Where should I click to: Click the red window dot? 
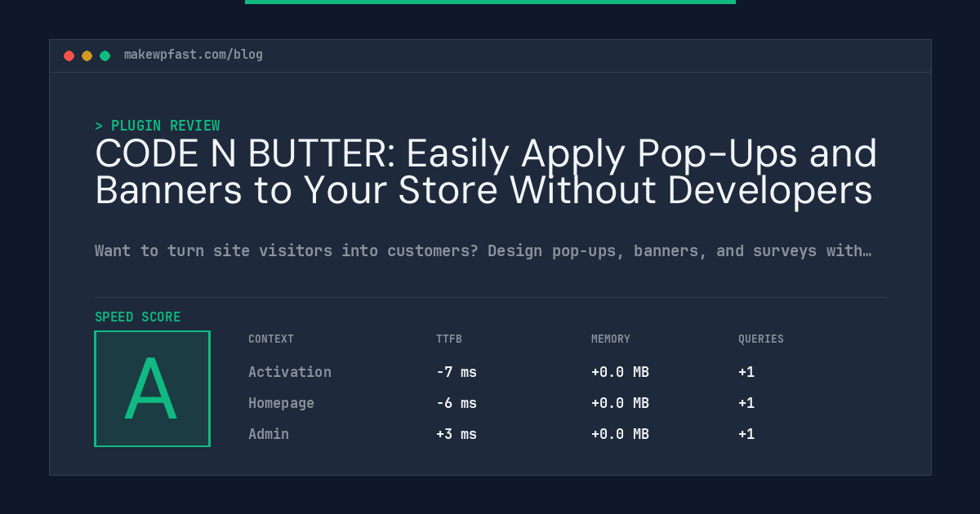click(x=69, y=55)
